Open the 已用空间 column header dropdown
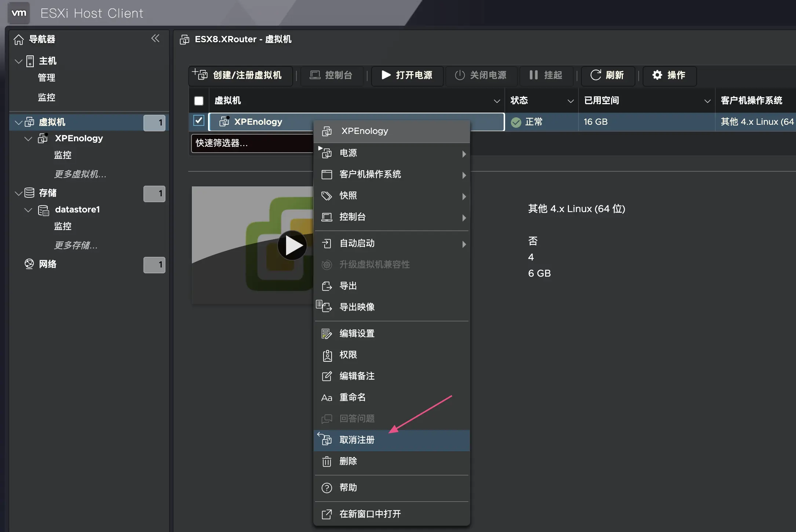Viewport: 796px width, 532px height. click(708, 101)
